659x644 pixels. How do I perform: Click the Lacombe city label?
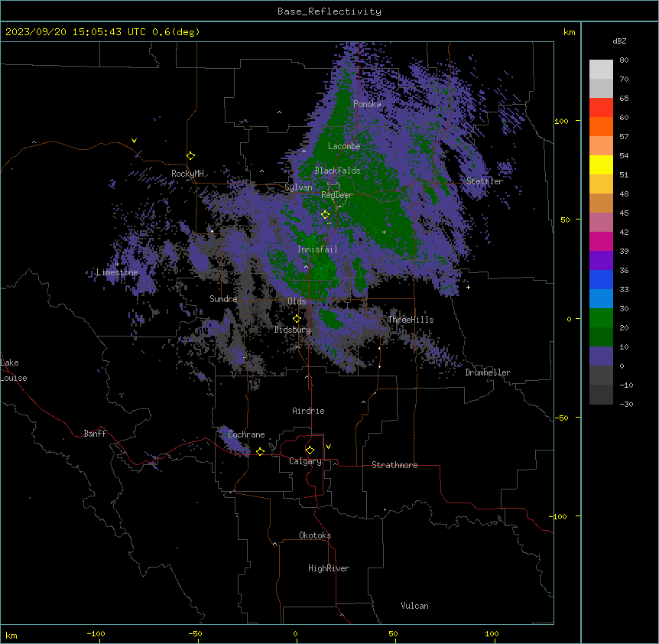point(344,146)
